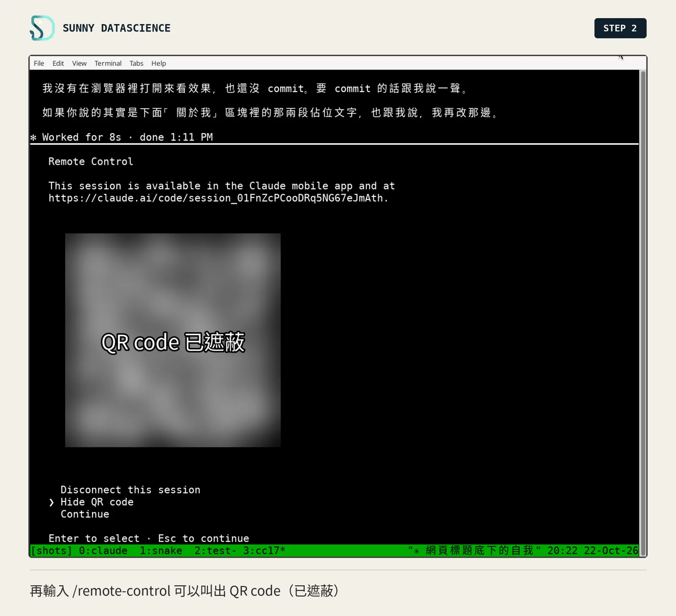The image size is (676, 616).
Task: Switch to tmux window 1:snake
Action: 161,551
